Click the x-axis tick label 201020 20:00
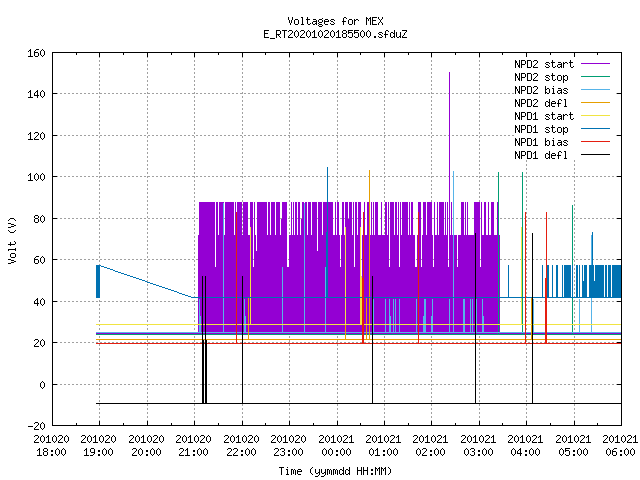Viewport: 640px width, 480px height. (146, 446)
